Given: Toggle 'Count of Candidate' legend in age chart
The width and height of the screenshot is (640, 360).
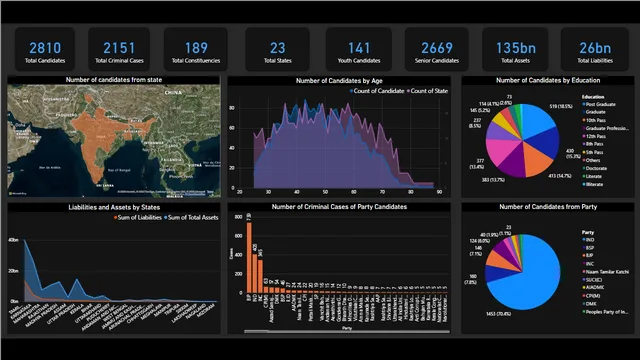Looking at the screenshot, I should coord(377,91).
